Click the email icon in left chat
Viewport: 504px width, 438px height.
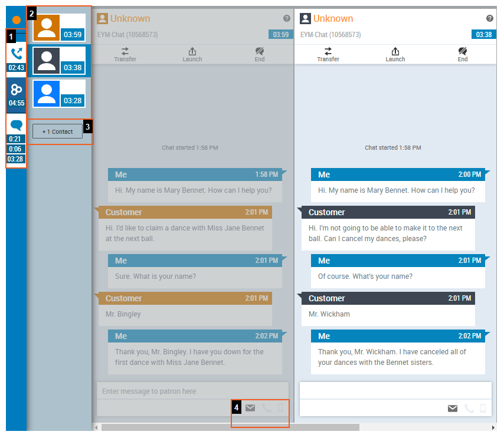[x=250, y=408]
